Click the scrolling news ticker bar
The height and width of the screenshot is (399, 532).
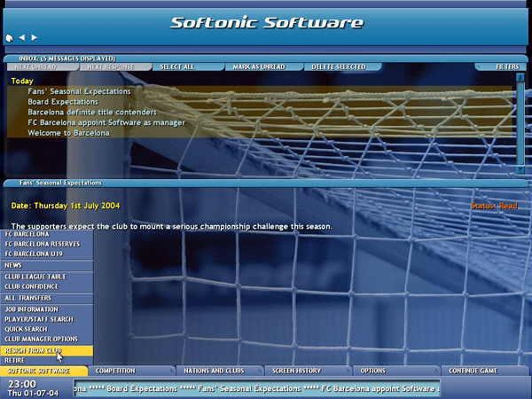pyautogui.click(x=257, y=389)
